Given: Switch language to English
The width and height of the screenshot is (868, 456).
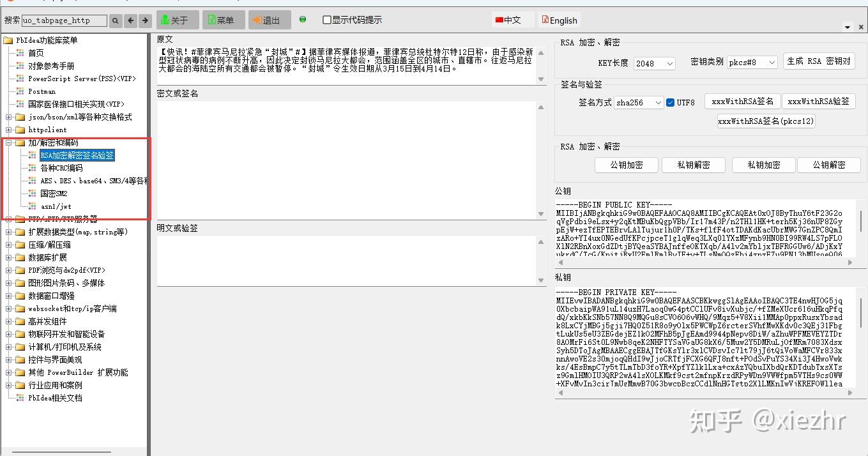Looking at the screenshot, I should click(560, 20).
